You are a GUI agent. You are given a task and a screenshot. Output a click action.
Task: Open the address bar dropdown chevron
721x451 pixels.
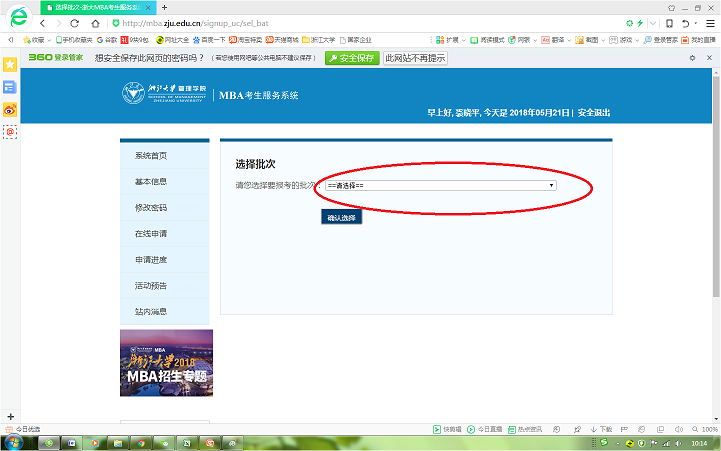pos(653,23)
